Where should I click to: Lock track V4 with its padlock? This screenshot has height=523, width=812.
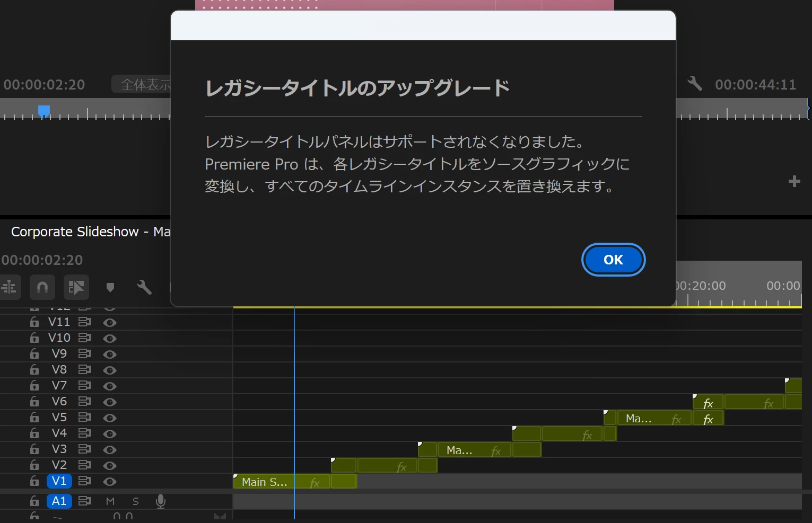pos(34,433)
